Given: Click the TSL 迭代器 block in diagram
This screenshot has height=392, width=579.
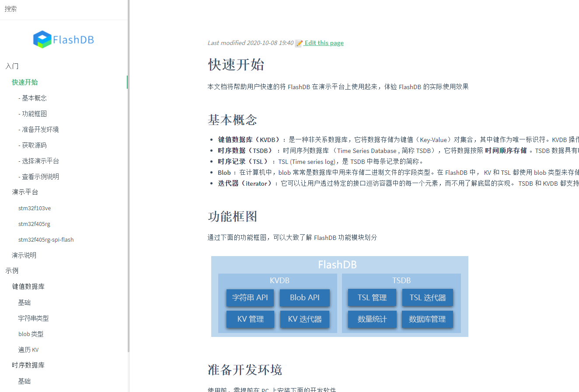Looking at the screenshot, I should tap(428, 298).
